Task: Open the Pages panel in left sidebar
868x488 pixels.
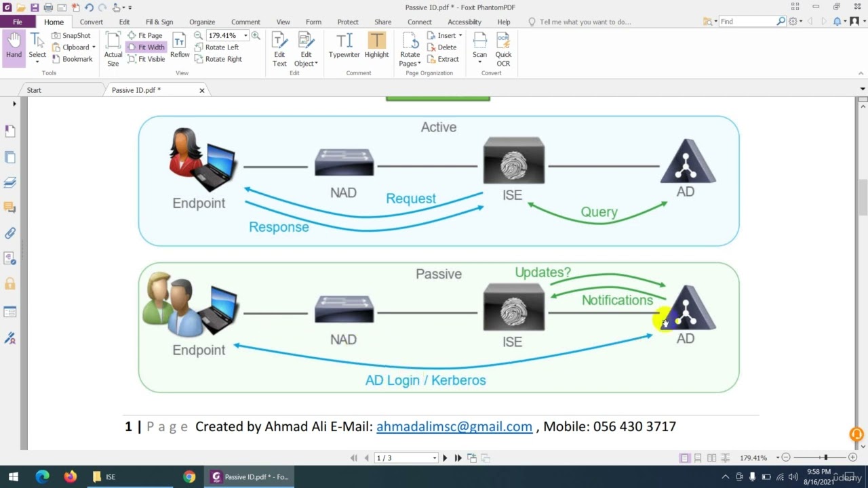Action: click(9, 157)
